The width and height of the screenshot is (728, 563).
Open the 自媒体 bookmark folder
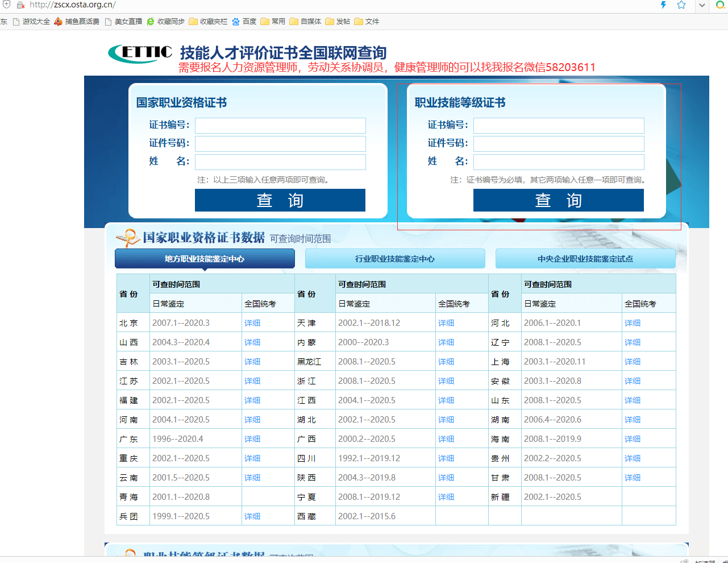click(x=305, y=22)
